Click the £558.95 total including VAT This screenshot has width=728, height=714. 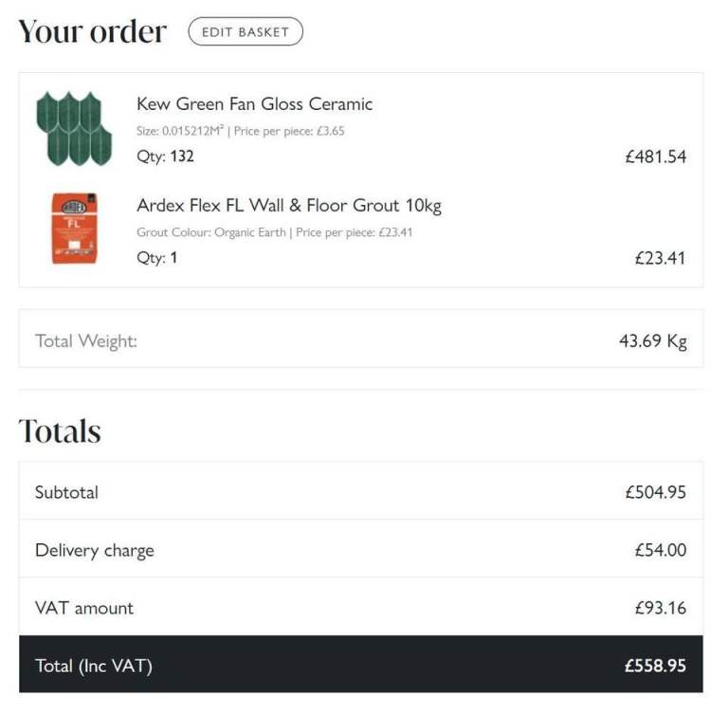click(655, 666)
